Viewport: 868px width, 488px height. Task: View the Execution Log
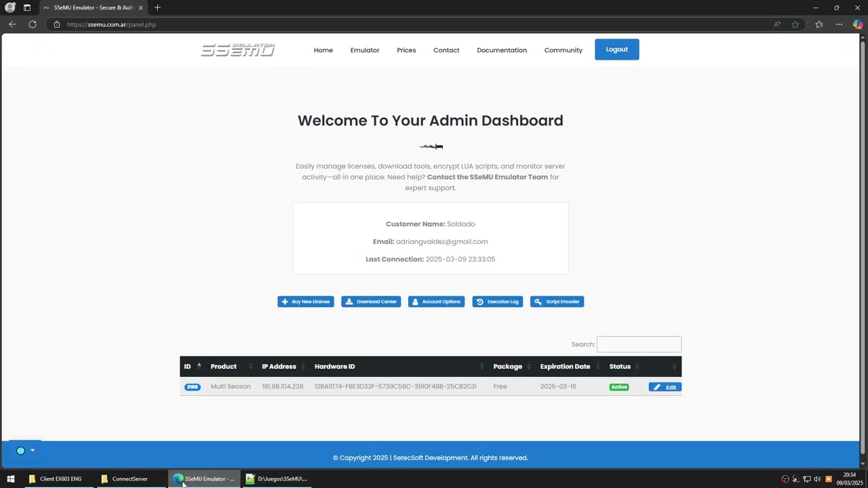(x=497, y=302)
